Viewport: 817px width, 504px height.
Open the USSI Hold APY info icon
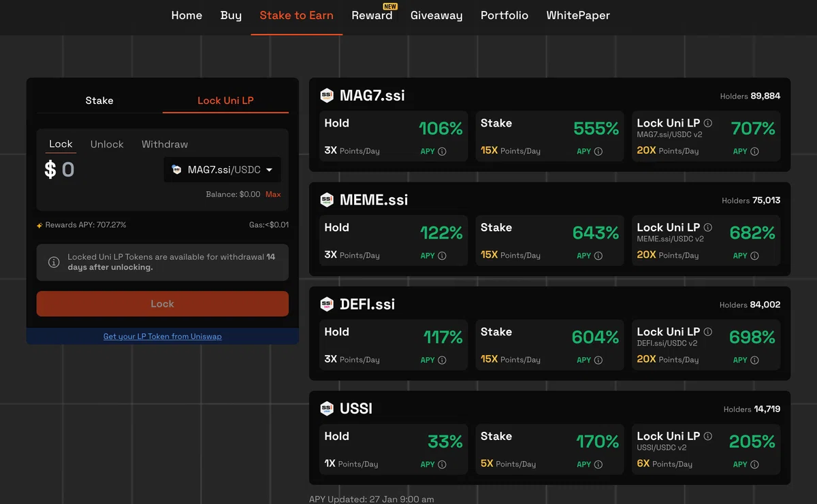pos(442,465)
